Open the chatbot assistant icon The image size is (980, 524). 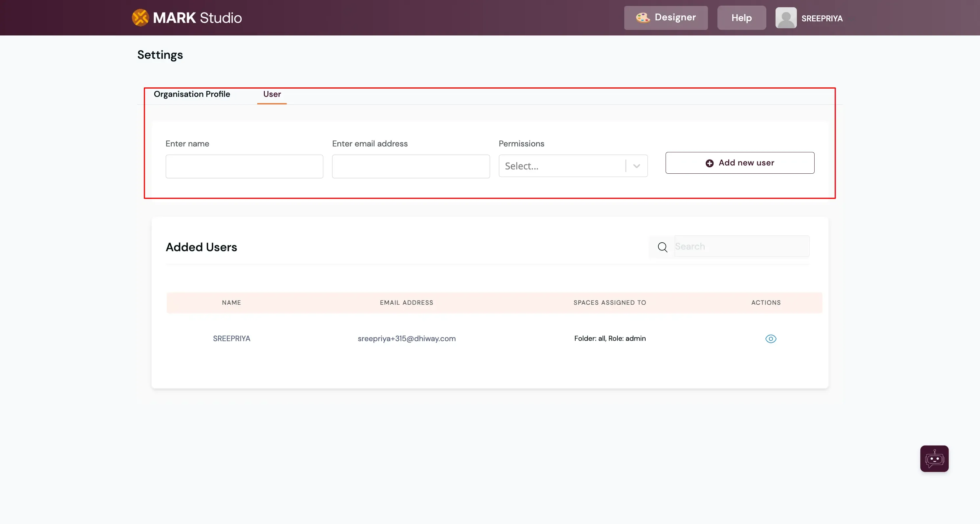click(x=934, y=459)
